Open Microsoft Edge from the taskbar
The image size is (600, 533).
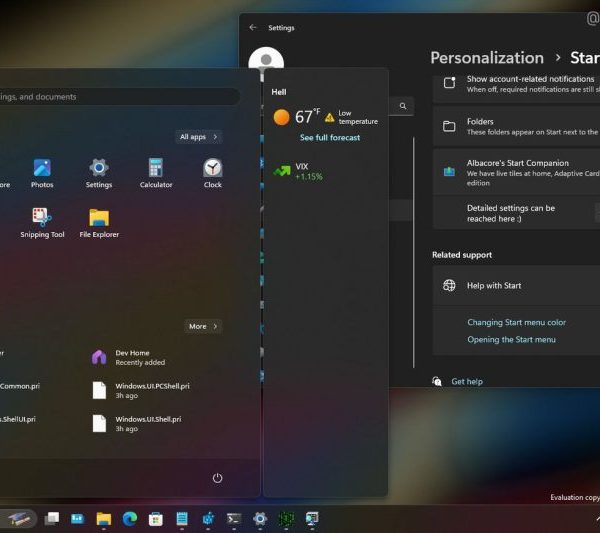(130, 519)
